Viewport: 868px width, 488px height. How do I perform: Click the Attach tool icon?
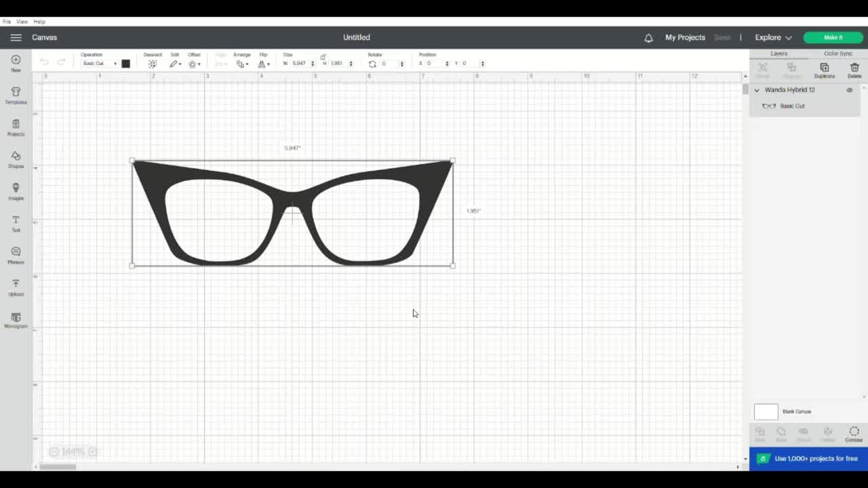pyautogui.click(x=804, y=434)
